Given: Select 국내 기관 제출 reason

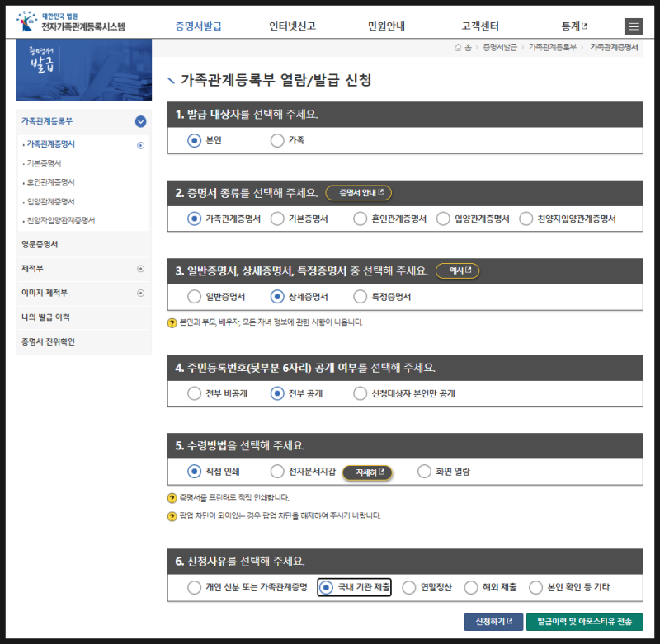Looking at the screenshot, I should tap(326, 587).
